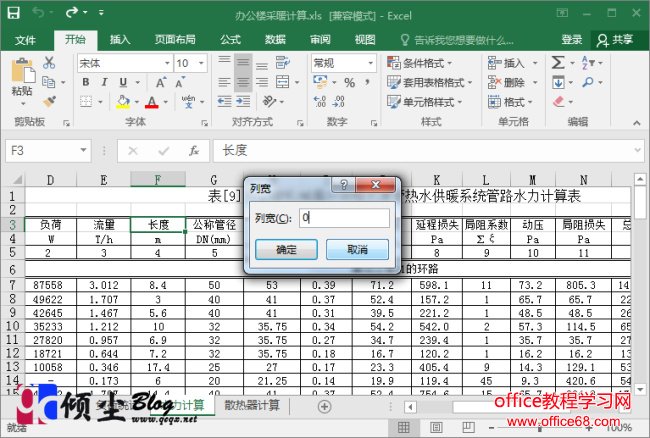Toggle middle vertical alignment
Image resolution: width=650 pixels, height=438 pixels.
[243, 63]
